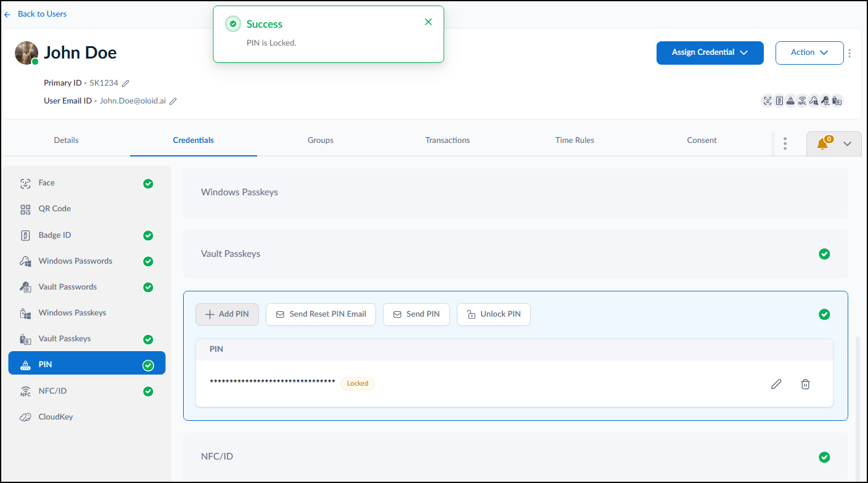Open the more-tabs dots after Consent
The width and height of the screenshot is (868, 483).
(x=785, y=144)
